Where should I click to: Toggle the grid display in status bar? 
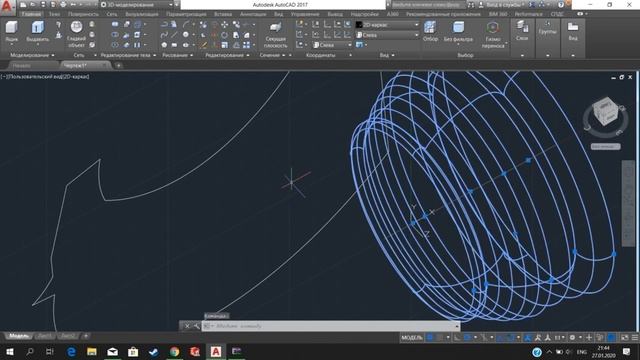[x=430, y=338]
